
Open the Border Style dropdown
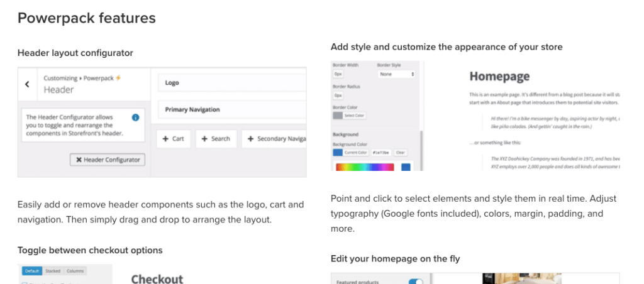coord(396,74)
